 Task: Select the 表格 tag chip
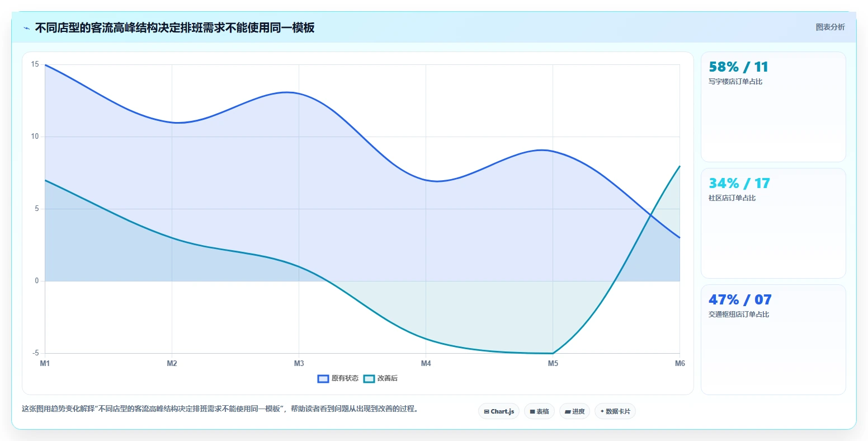pyautogui.click(x=540, y=411)
